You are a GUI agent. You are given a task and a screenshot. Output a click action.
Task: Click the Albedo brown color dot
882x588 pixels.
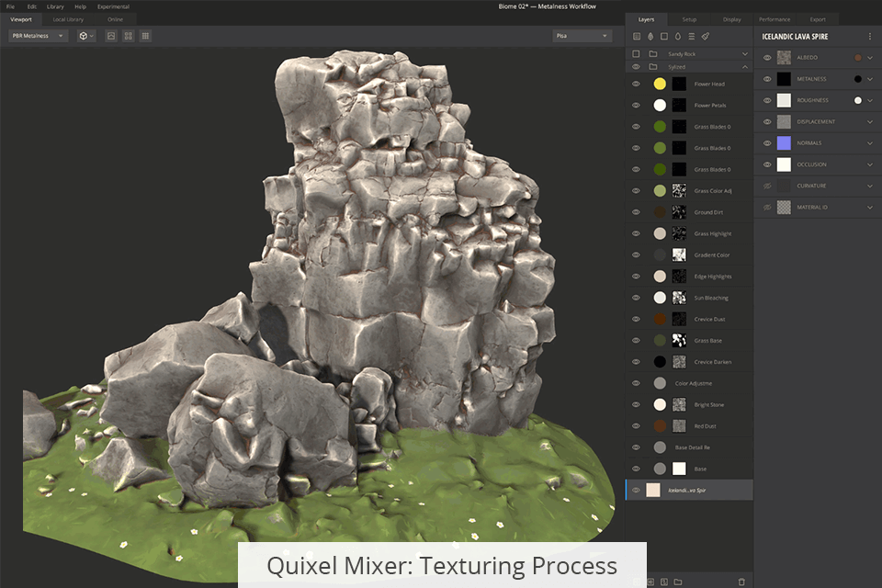pyautogui.click(x=858, y=57)
